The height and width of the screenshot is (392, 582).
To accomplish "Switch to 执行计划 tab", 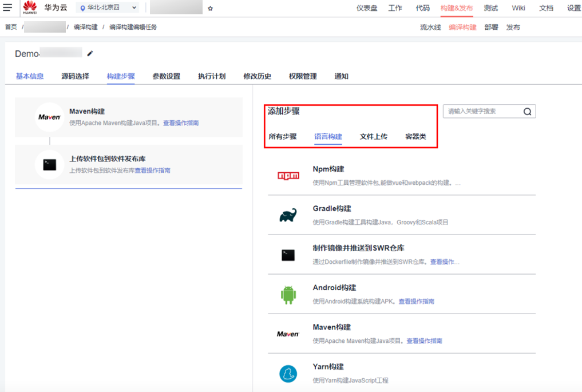I will [x=212, y=76].
